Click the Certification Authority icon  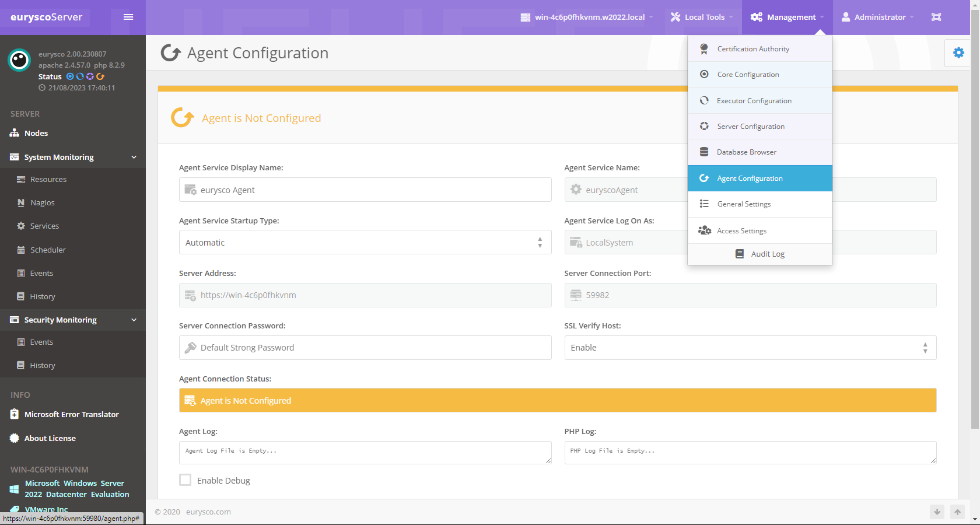[x=704, y=49]
